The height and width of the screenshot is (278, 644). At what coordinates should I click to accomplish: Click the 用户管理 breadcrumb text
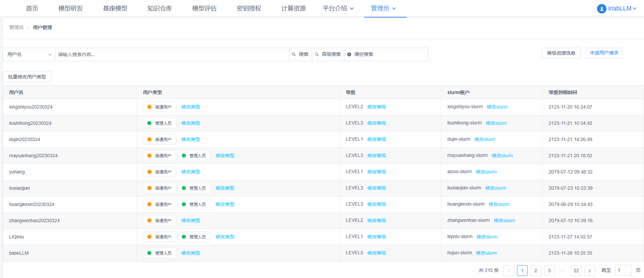tap(43, 27)
